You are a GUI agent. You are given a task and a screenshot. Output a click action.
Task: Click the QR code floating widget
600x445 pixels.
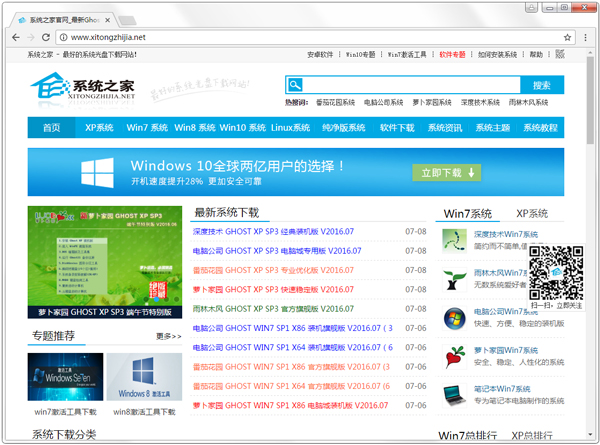click(556, 277)
